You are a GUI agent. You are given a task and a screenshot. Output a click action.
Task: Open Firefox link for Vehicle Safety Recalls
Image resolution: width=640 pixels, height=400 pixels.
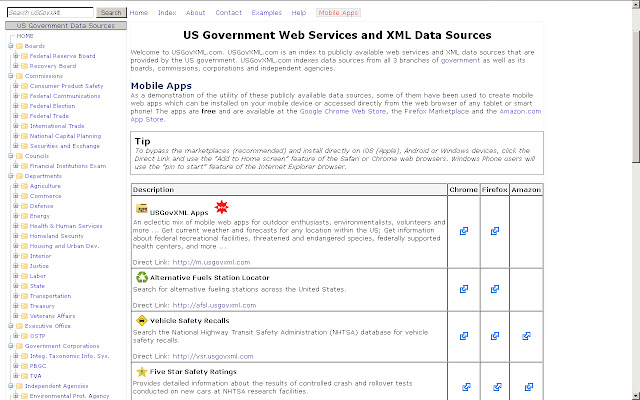495,336
